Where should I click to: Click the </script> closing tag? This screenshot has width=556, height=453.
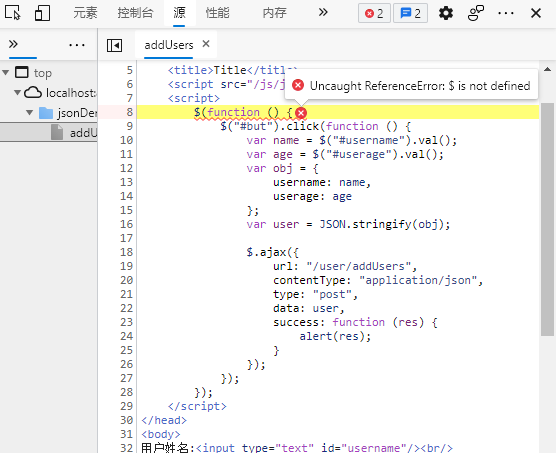coord(197,406)
